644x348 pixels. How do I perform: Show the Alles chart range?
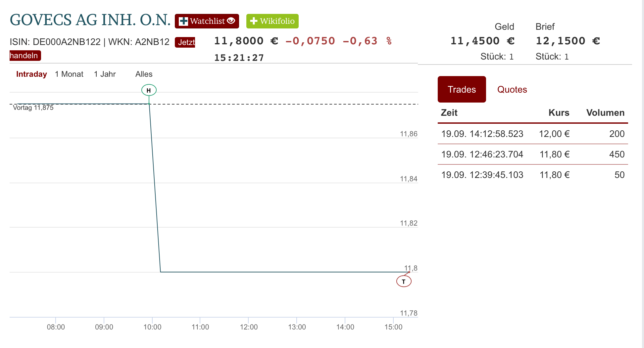click(x=144, y=74)
